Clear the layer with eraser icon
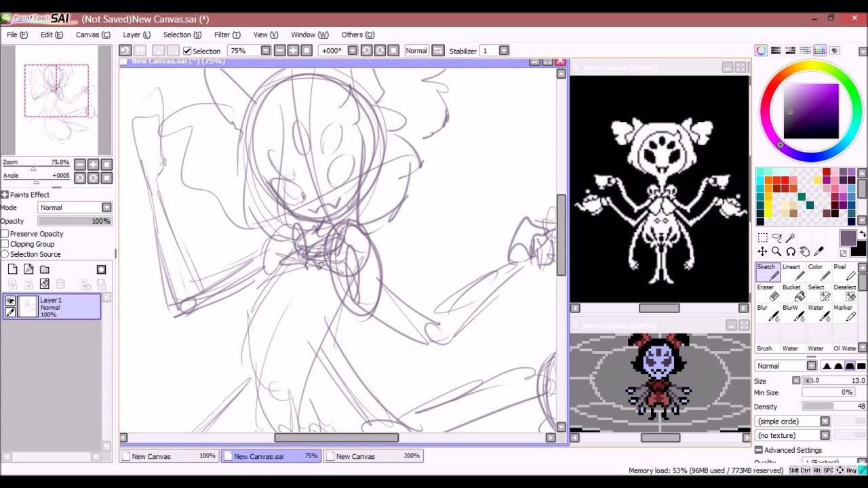Screen dimensions: 868x488 [x=45, y=284]
